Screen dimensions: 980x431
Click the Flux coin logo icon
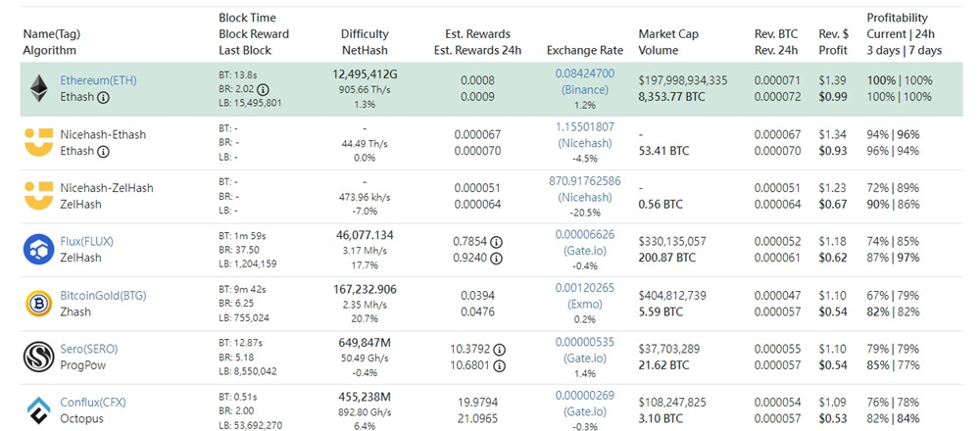point(38,250)
